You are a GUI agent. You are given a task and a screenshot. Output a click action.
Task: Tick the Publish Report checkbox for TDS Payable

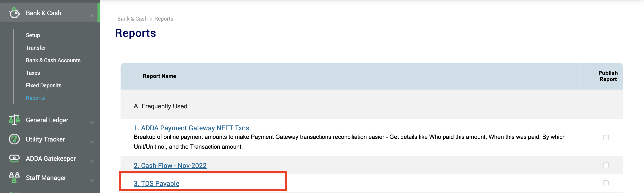coord(606,183)
